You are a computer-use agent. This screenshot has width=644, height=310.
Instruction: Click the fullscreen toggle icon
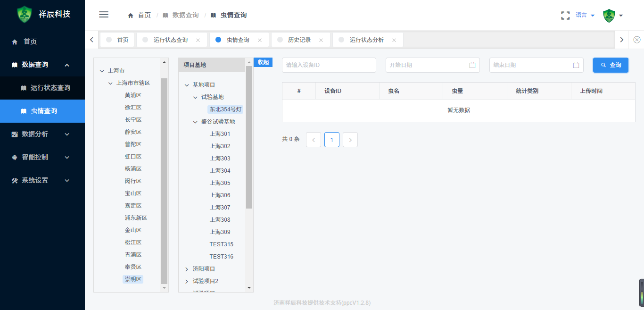pyautogui.click(x=565, y=15)
